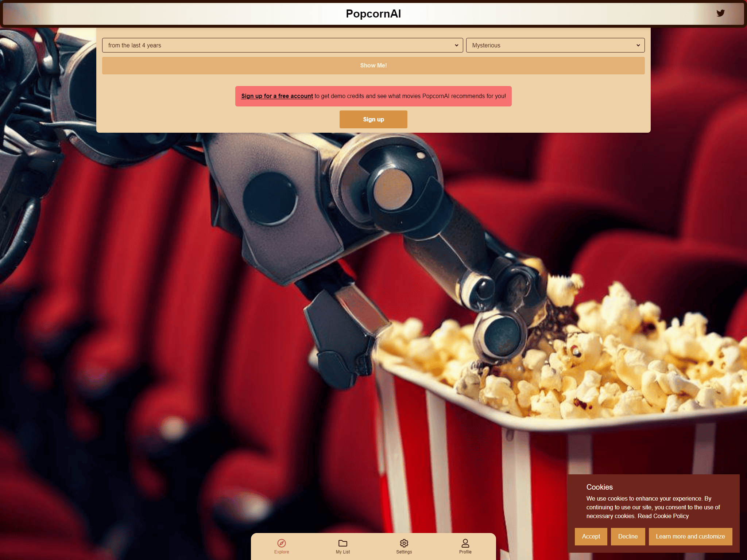Switch to the Settings tab
The image size is (747, 560).
pos(404,546)
